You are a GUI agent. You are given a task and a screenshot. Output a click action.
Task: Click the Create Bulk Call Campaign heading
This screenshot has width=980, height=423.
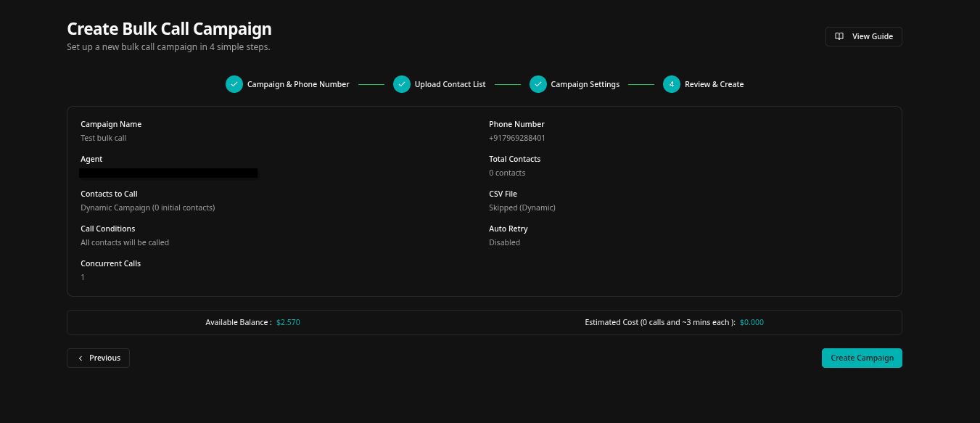[169, 29]
